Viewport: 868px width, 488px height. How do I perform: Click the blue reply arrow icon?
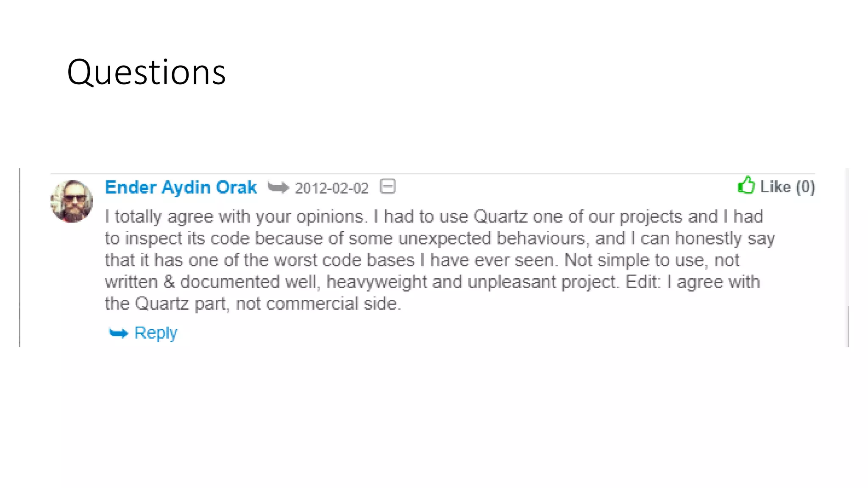point(118,333)
